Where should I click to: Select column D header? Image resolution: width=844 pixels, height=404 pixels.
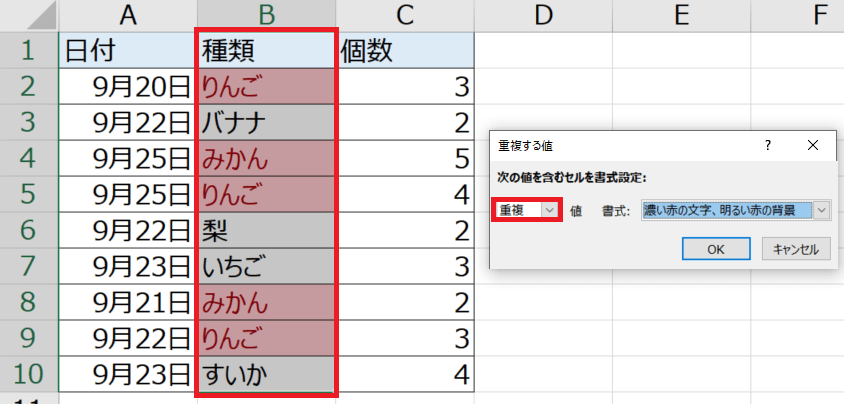click(542, 14)
